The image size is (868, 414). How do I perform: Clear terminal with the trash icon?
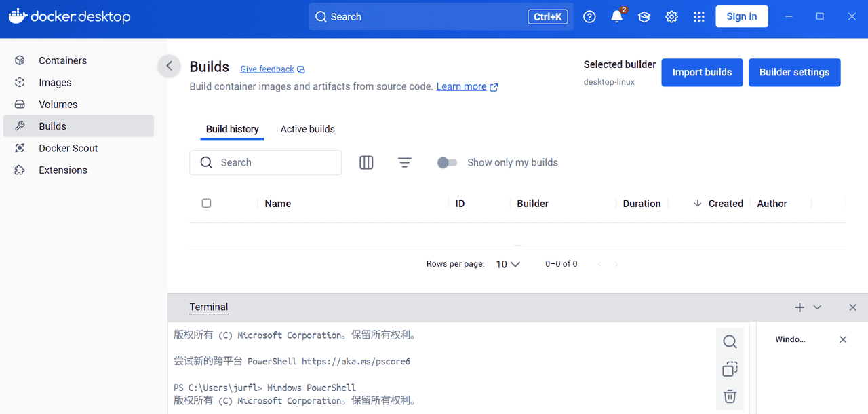point(730,396)
